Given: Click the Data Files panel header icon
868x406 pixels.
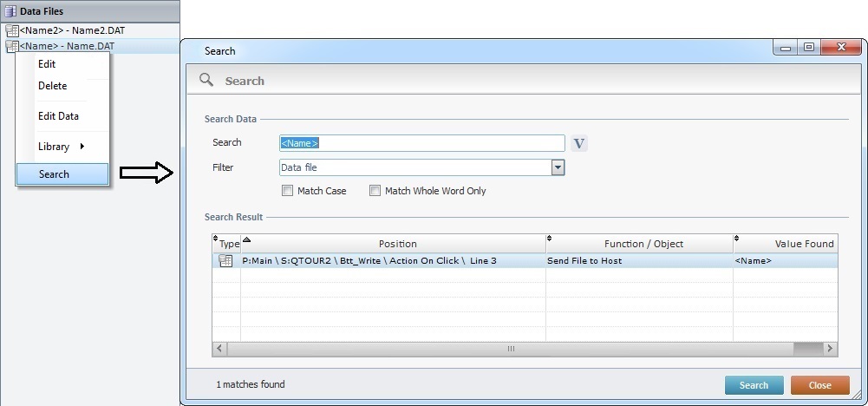Looking at the screenshot, I should pos(11,11).
